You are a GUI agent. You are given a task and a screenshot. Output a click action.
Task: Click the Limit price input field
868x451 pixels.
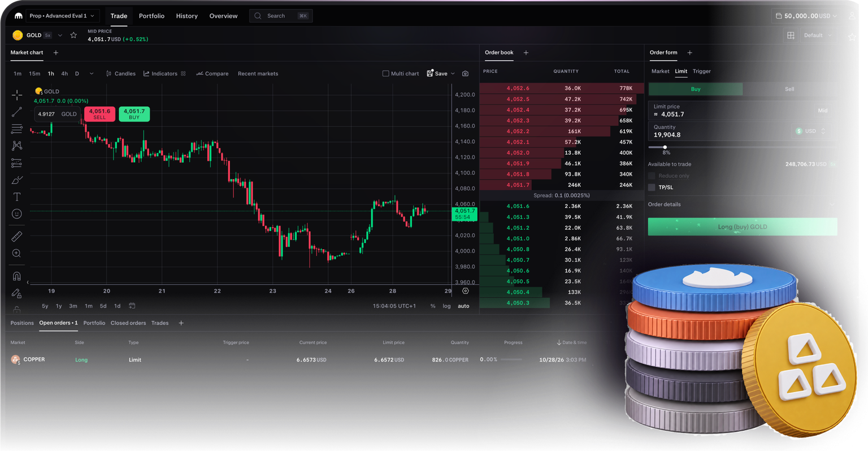pos(743,110)
